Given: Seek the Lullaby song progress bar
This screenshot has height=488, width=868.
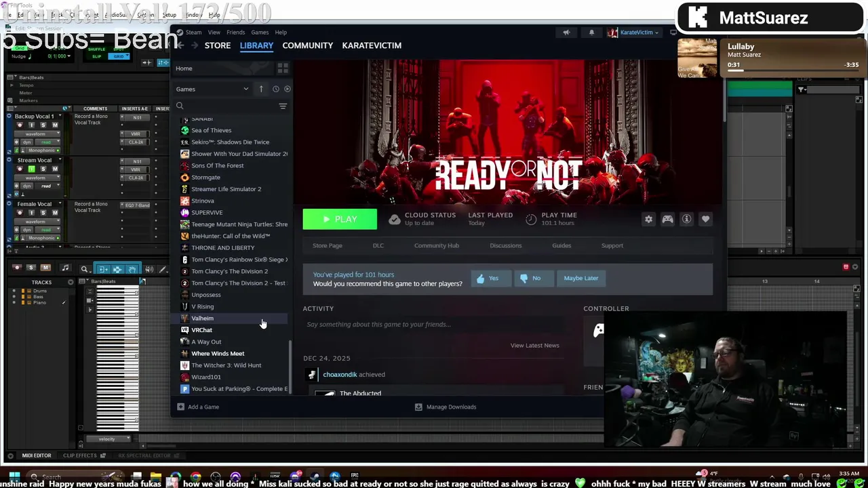Looking at the screenshot, I should pyautogui.click(x=792, y=70).
